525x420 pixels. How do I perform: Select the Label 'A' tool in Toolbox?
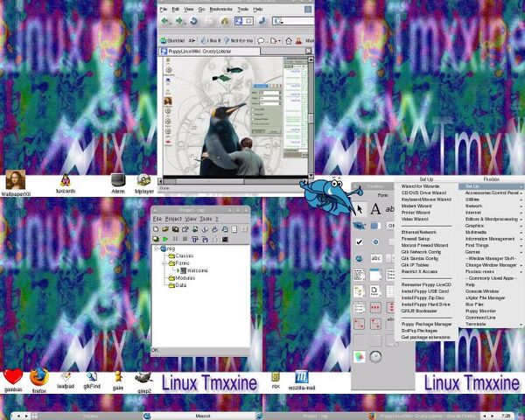click(375, 209)
